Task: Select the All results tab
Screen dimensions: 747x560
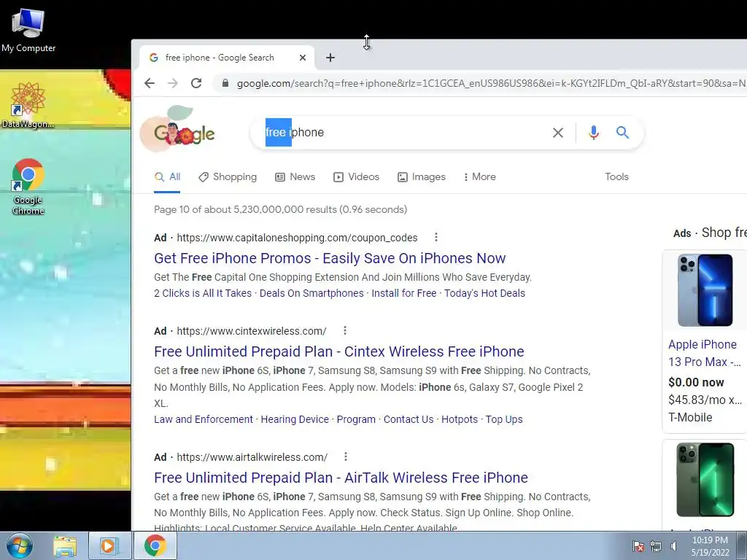Action: point(167,176)
